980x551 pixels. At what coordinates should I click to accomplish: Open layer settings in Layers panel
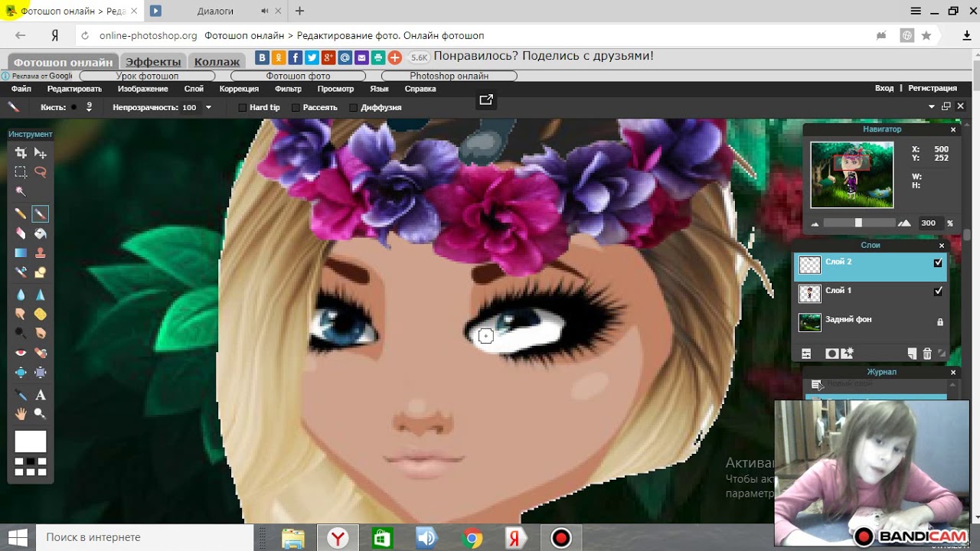coord(806,354)
